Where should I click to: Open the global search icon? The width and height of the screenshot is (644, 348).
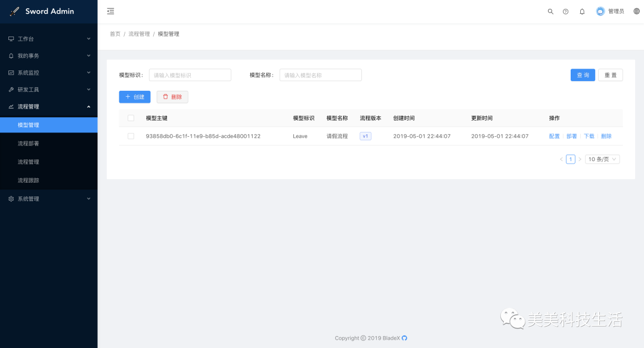(550, 11)
